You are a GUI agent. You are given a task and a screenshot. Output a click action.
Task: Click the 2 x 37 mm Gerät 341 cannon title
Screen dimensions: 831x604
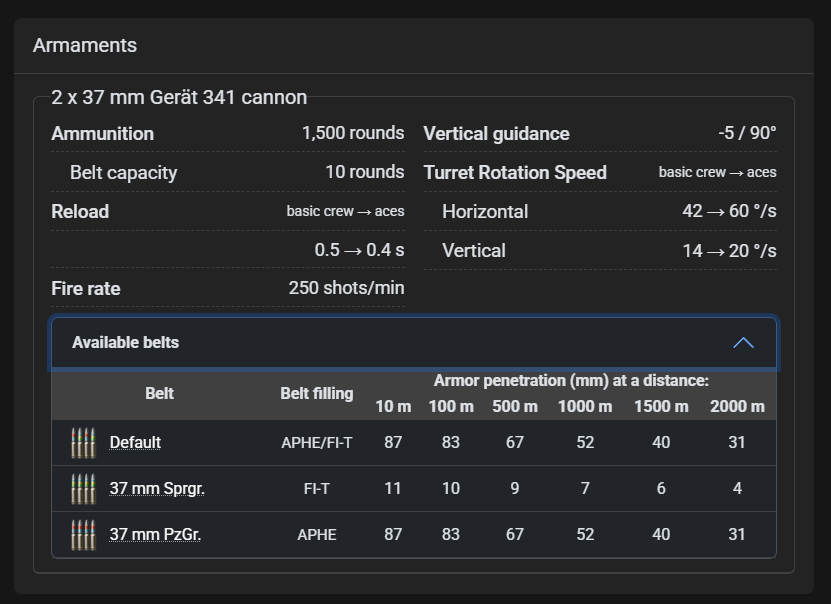[179, 98]
